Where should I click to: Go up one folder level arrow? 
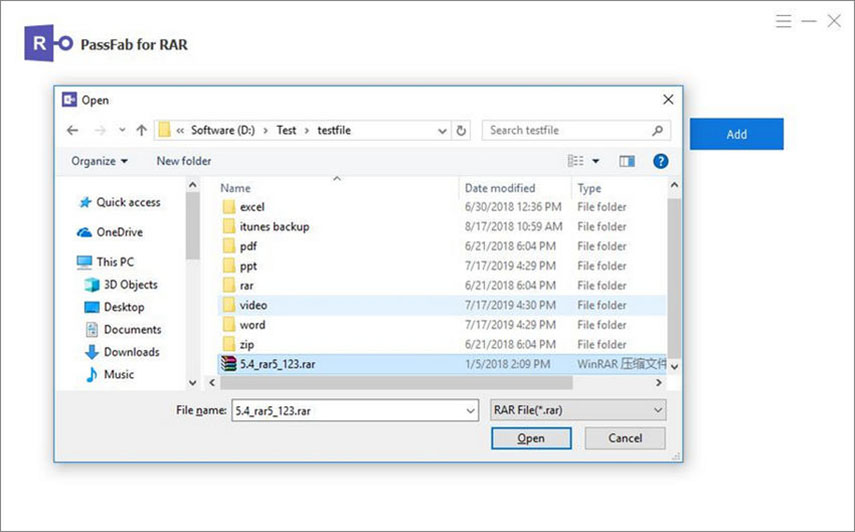tap(142, 130)
